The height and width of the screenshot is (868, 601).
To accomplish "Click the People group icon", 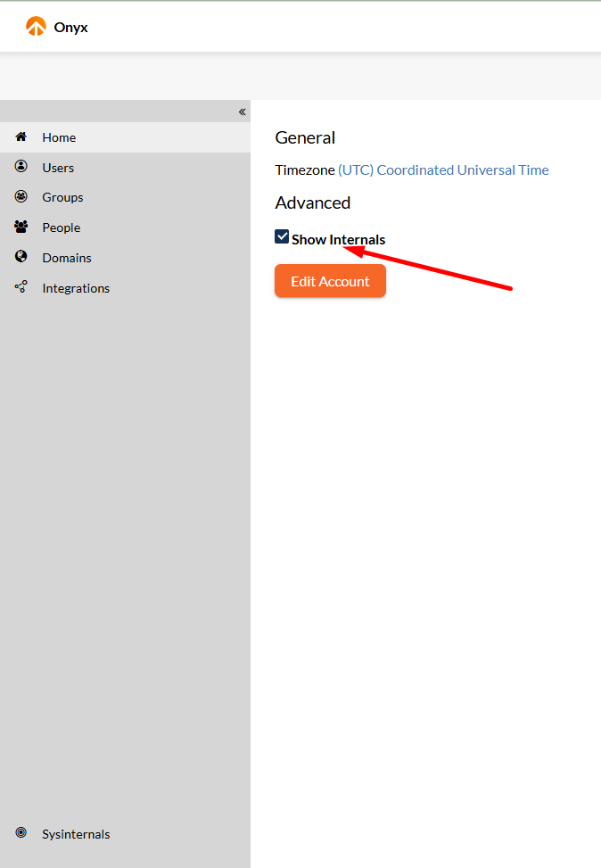I will point(21,227).
